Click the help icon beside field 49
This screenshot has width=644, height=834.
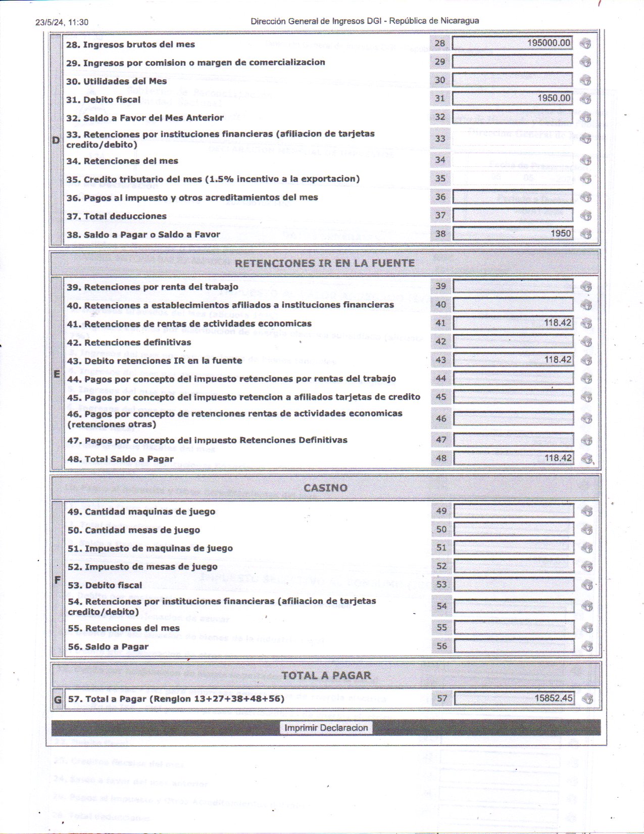pyautogui.click(x=586, y=512)
